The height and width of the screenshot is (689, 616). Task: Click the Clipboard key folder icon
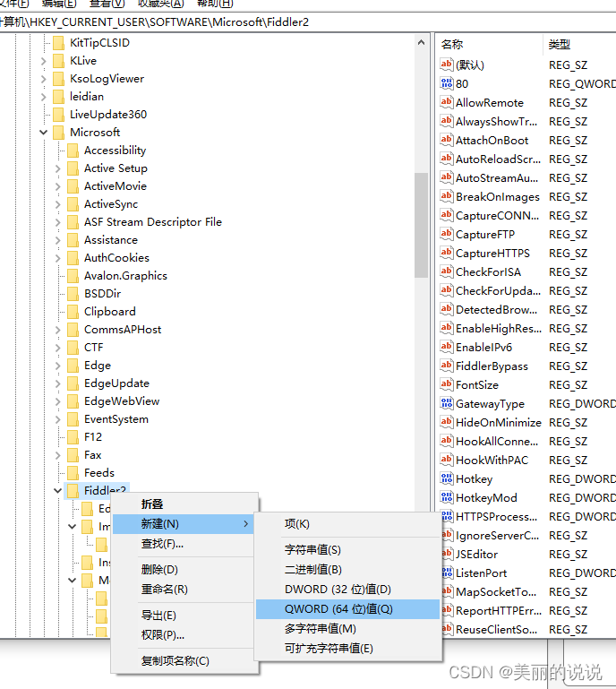[73, 312]
